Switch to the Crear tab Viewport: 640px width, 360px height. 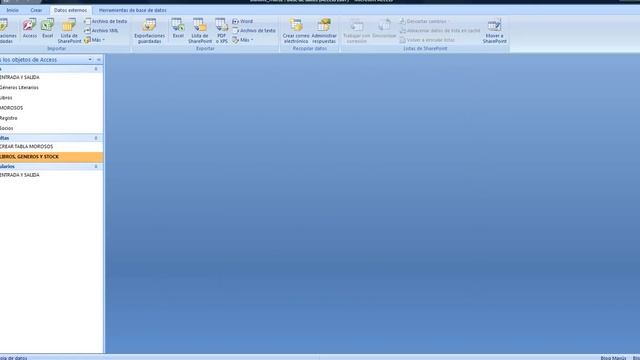pyautogui.click(x=36, y=10)
